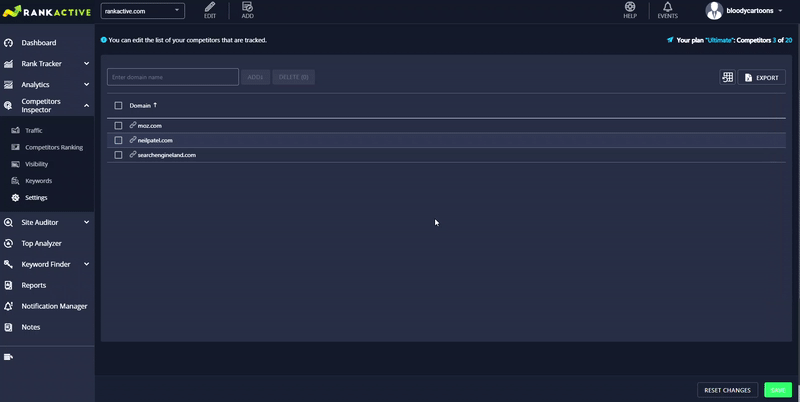Open table columns settings icon
Screen dimensions: 800x402
click(728, 77)
